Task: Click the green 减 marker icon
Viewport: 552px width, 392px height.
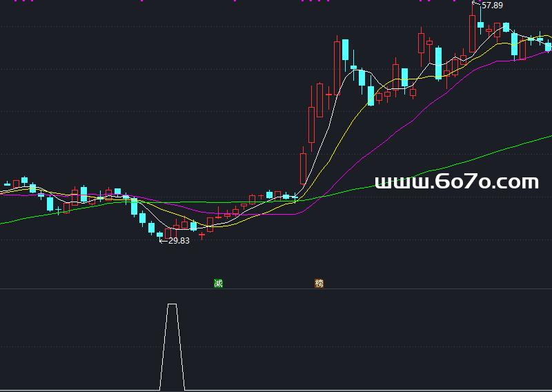Action: coord(219,283)
